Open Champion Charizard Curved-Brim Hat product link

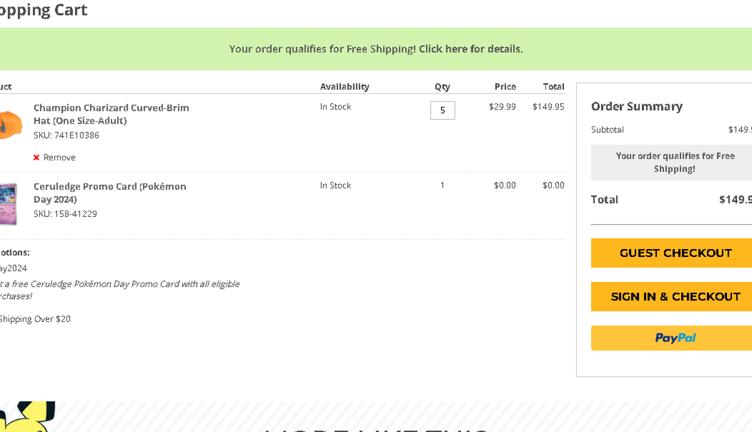coord(111,114)
